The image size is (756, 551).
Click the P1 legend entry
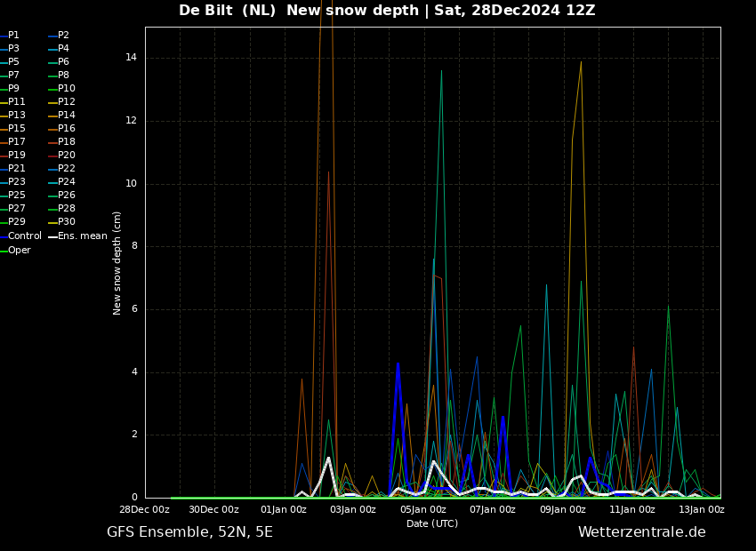pyautogui.click(x=13, y=36)
